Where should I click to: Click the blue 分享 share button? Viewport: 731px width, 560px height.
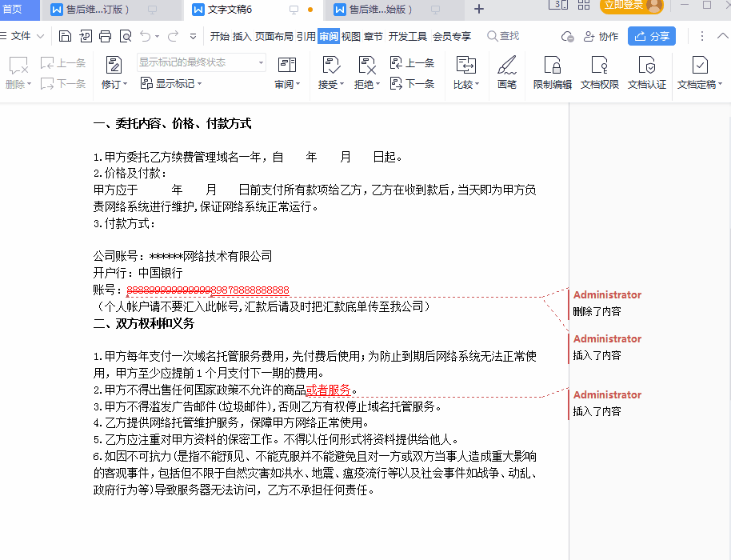click(x=652, y=36)
